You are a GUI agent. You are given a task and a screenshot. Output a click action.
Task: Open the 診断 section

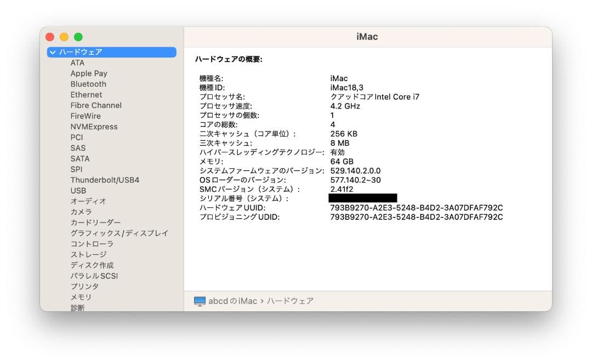coord(77,307)
